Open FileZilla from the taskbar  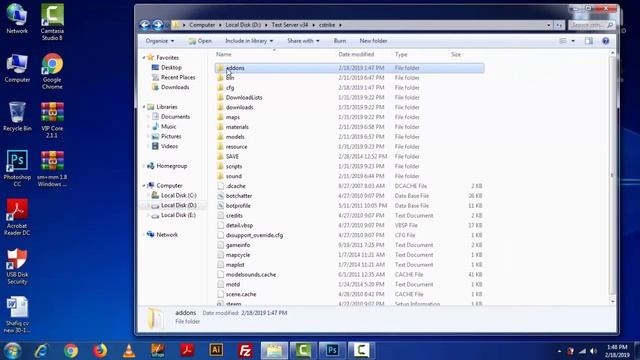pyautogui.click(x=245, y=351)
